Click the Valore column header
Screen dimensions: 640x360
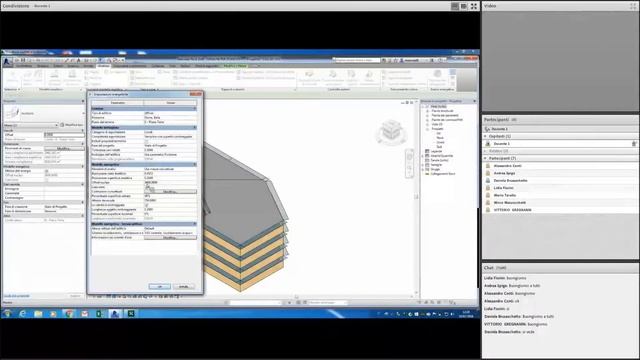pos(171,103)
